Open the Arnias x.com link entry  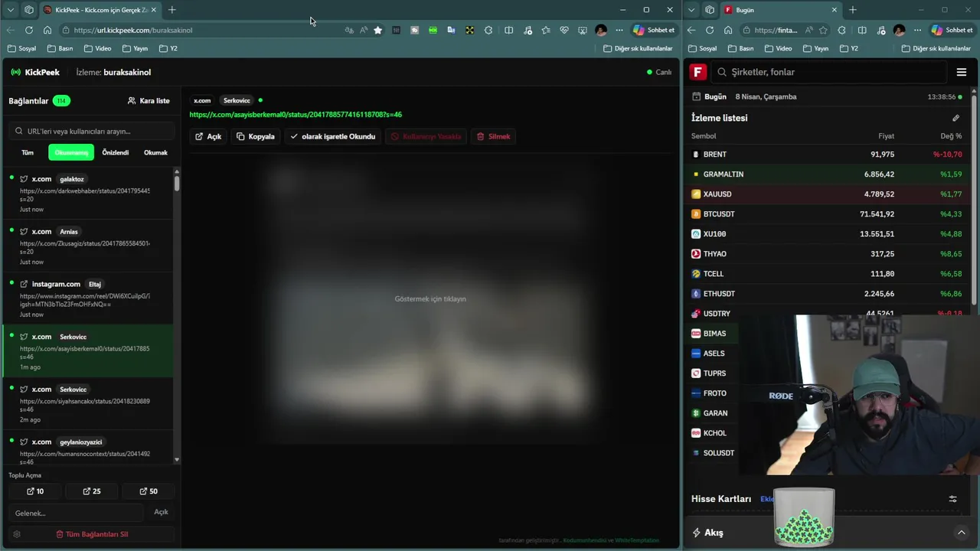(x=88, y=246)
